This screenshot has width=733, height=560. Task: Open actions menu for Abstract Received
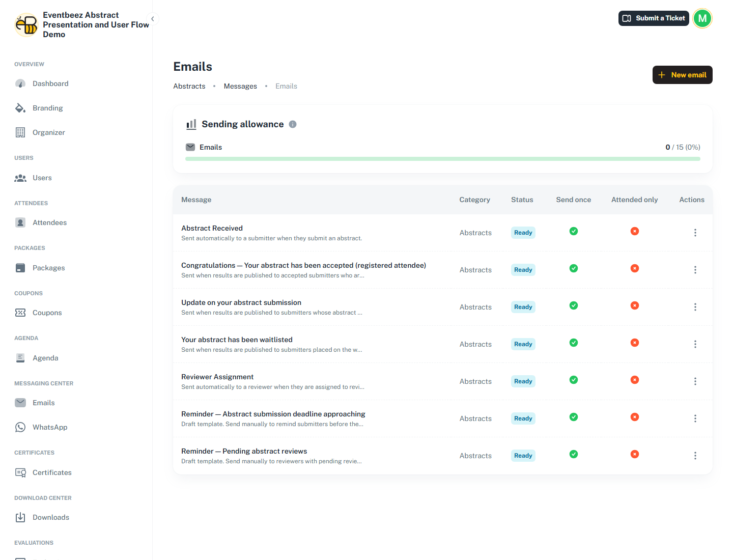(x=695, y=233)
